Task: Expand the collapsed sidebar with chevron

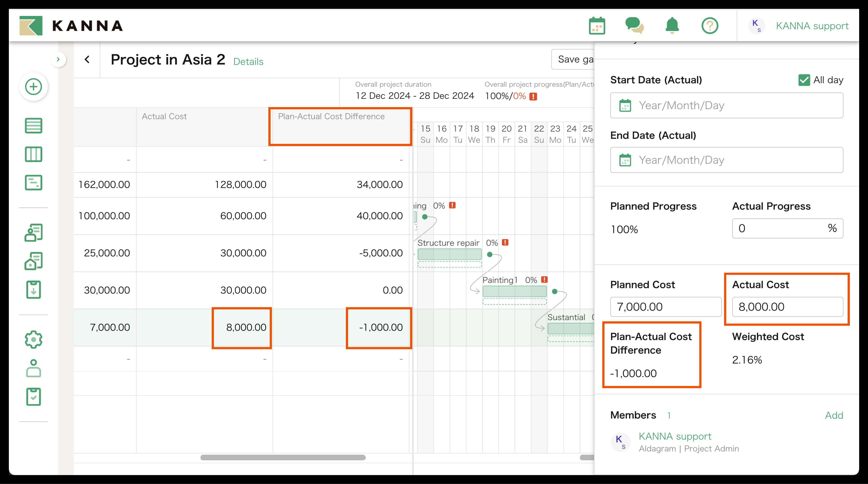Action: (58, 59)
